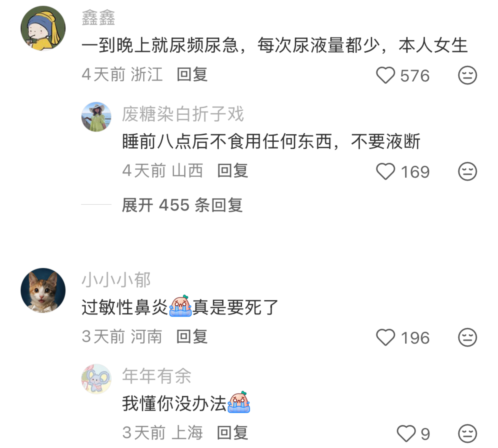The image size is (498, 448).
Task: Open 鑫鑫's profile avatar
Action: (x=43, y=28)
